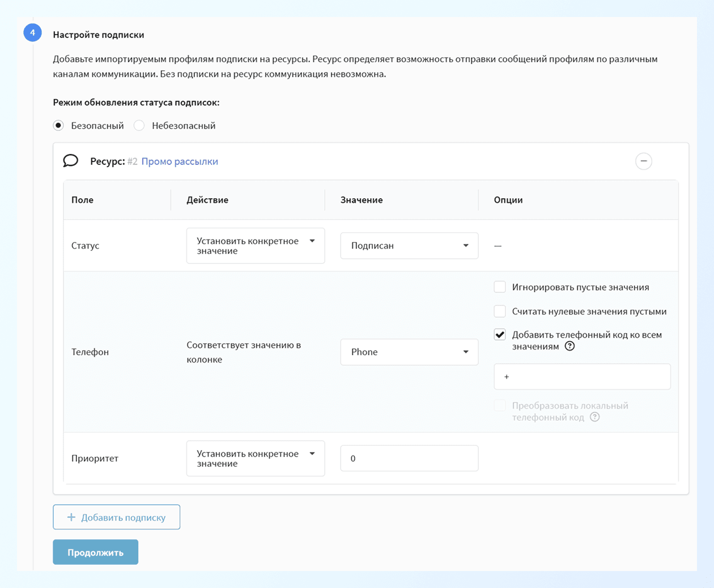
Task: Click the step 4 number circle
Action: [32, 32]
